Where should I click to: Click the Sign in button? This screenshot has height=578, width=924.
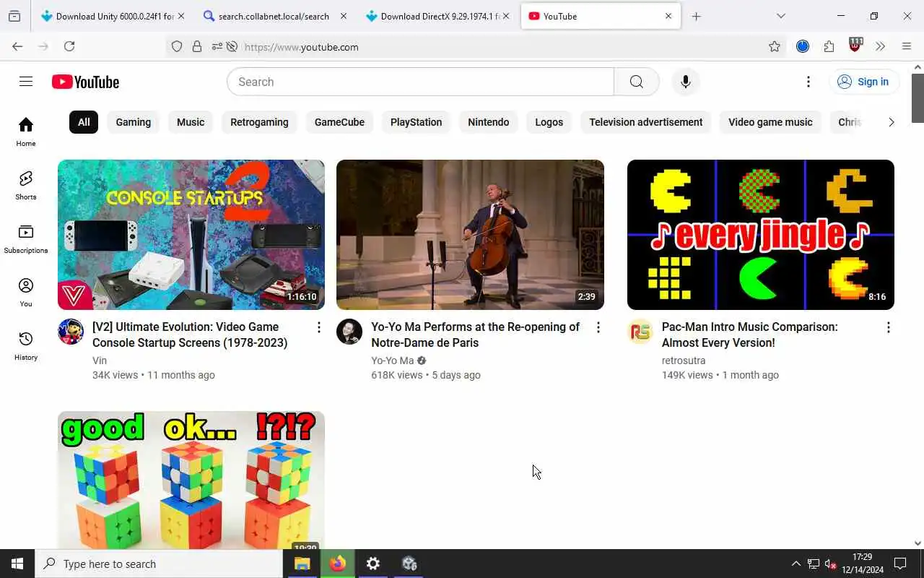coord(863,82)
